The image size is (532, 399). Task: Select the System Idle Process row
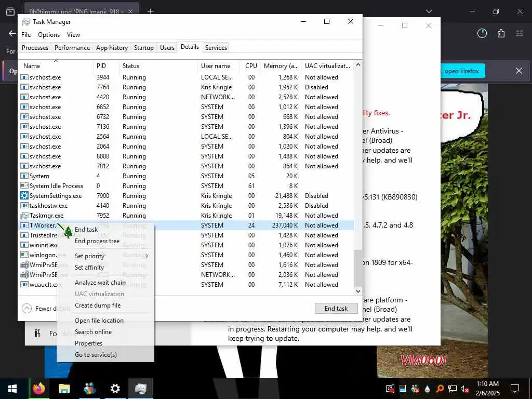(187, 186)
